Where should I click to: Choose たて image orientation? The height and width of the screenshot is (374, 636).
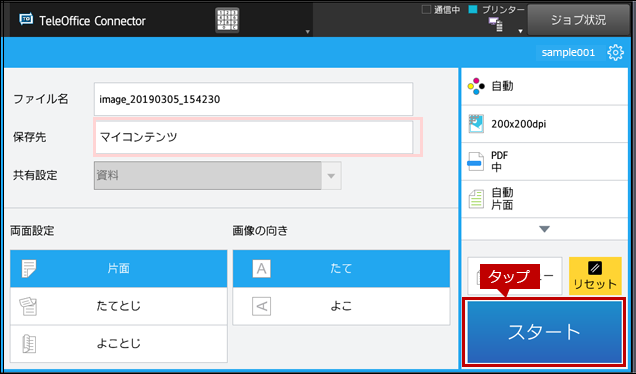[341, 269]
